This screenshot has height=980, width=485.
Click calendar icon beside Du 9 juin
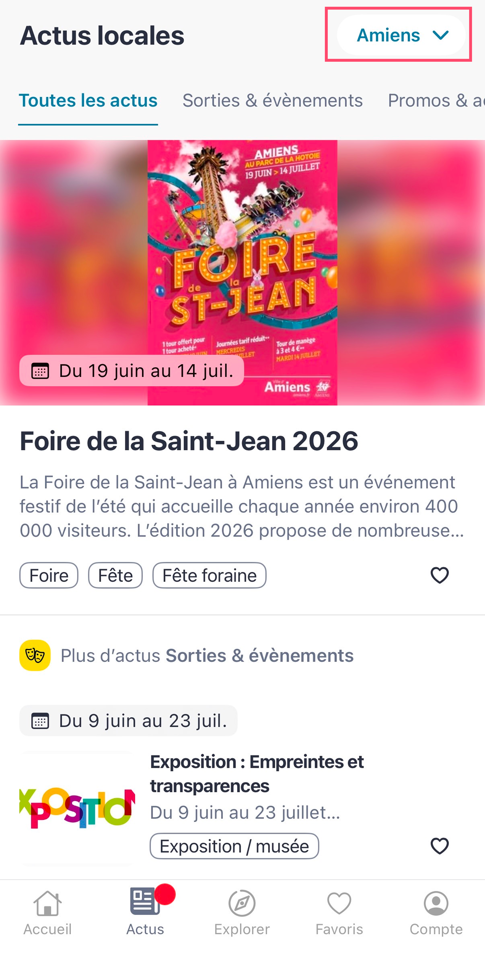click(40, 721)
